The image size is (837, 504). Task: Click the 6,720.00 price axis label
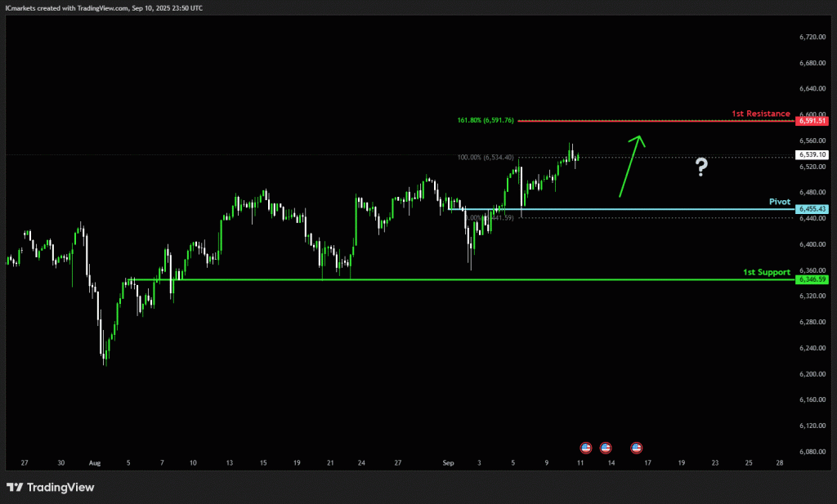click(x=812, y=37)
